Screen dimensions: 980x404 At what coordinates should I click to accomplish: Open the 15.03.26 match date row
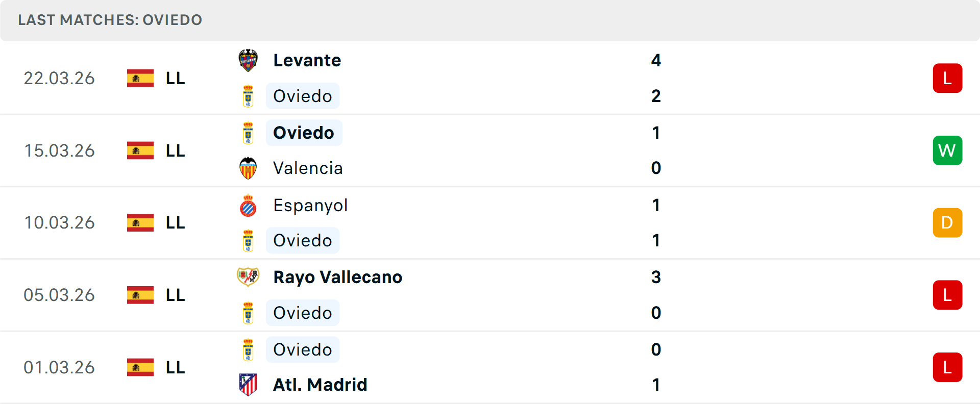(x=59, y=150)
